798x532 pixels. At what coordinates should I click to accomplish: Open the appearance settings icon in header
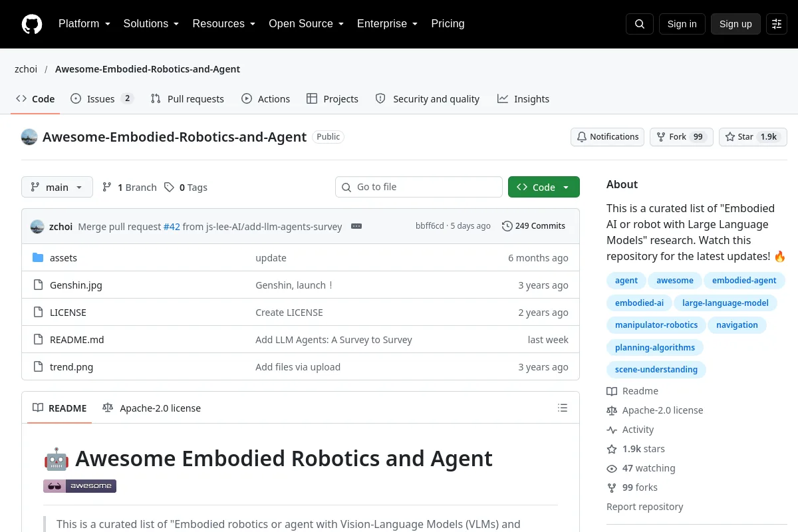tap(777, 24)
